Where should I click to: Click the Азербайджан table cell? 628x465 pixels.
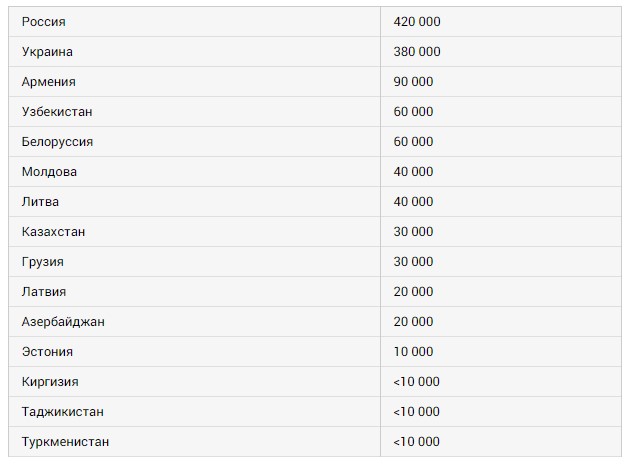click(63, 321)
